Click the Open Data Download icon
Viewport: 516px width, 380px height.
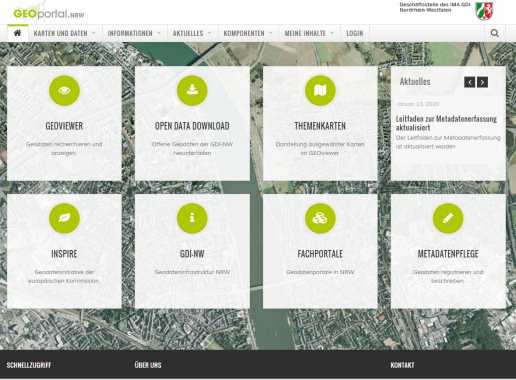[192, 90]
